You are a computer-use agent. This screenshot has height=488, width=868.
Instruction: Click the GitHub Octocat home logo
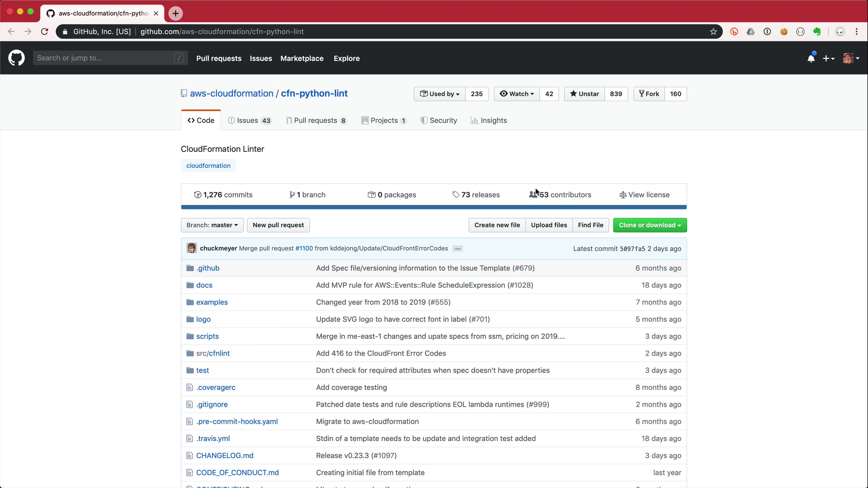(16, 58)
